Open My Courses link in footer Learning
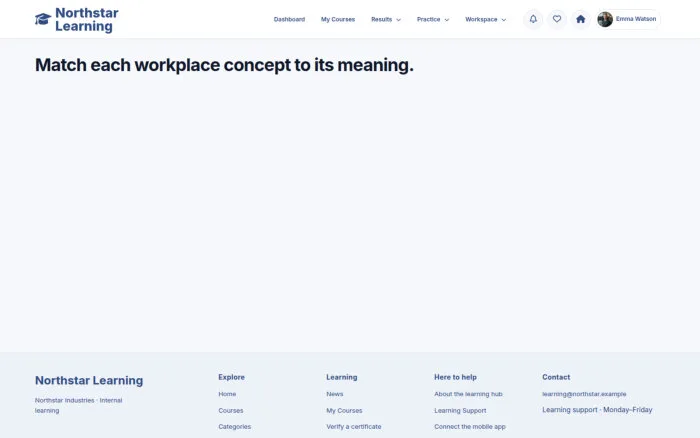This screenshot has width=700, height=438. 344,410
